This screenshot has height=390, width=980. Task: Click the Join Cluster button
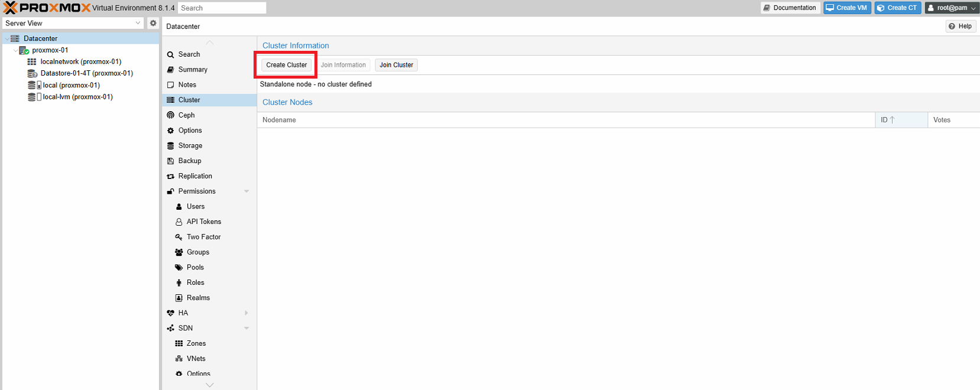pyautogui.click(x=397, y=65)
